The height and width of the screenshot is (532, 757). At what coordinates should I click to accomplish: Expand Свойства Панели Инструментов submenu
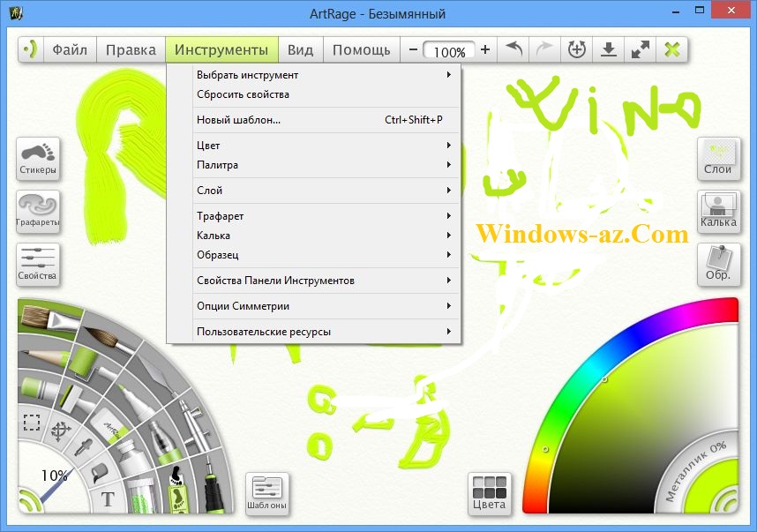314,281
